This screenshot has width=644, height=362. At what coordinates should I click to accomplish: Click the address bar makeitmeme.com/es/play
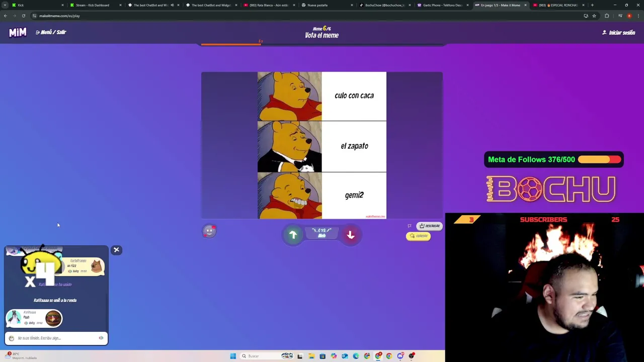(x=59, y=16)
